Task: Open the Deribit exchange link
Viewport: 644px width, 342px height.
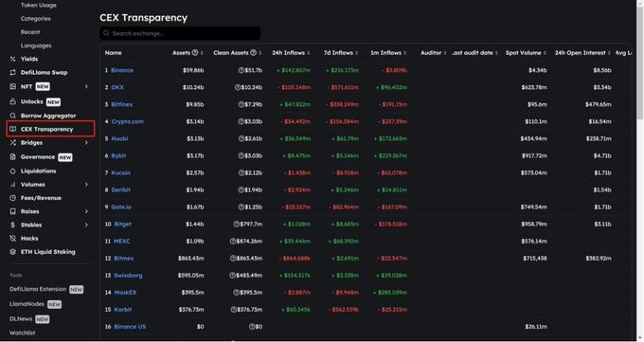Action: (x=121, y=189)
